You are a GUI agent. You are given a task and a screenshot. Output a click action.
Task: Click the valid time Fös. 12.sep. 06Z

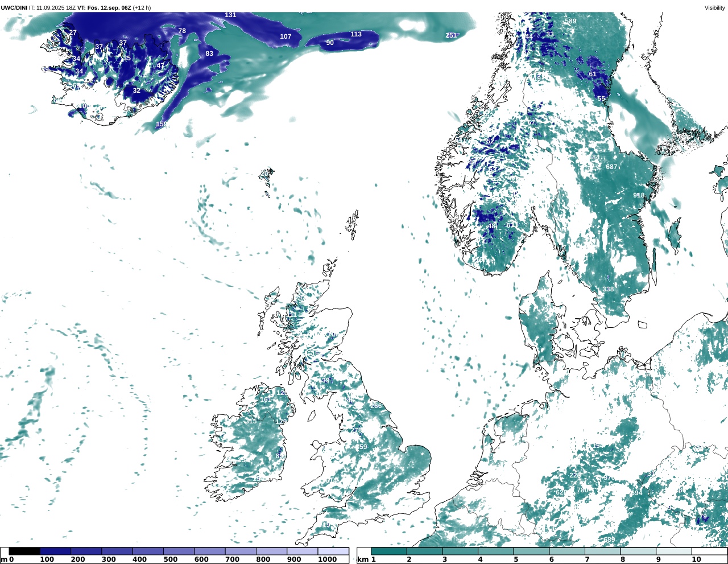tap(110, 8)
